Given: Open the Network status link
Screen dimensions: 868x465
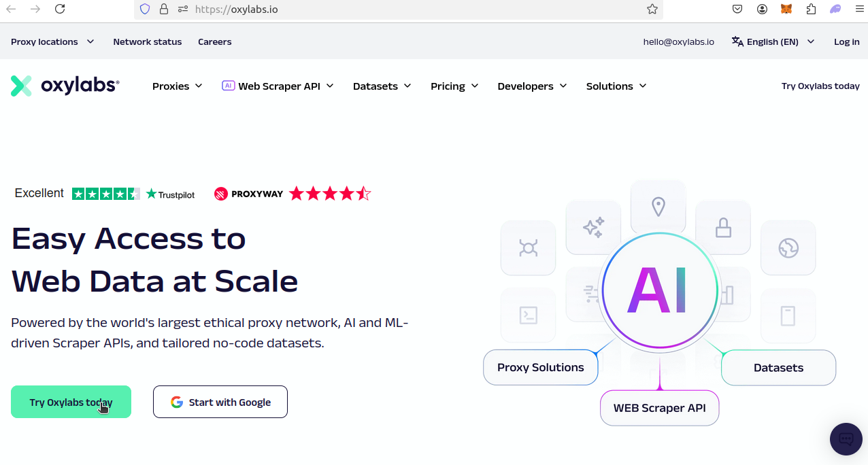Looking at the screenshot, I should (148, 41).
